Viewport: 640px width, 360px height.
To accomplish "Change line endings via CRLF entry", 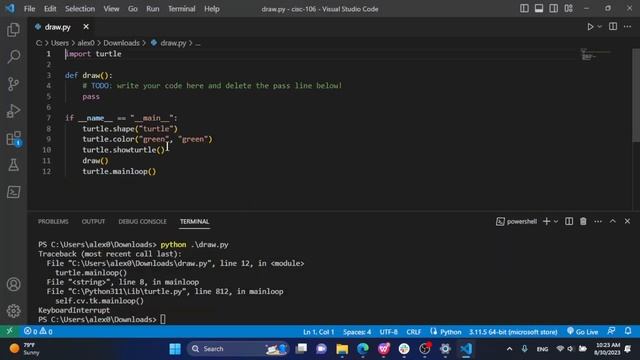I will point(413,332).
